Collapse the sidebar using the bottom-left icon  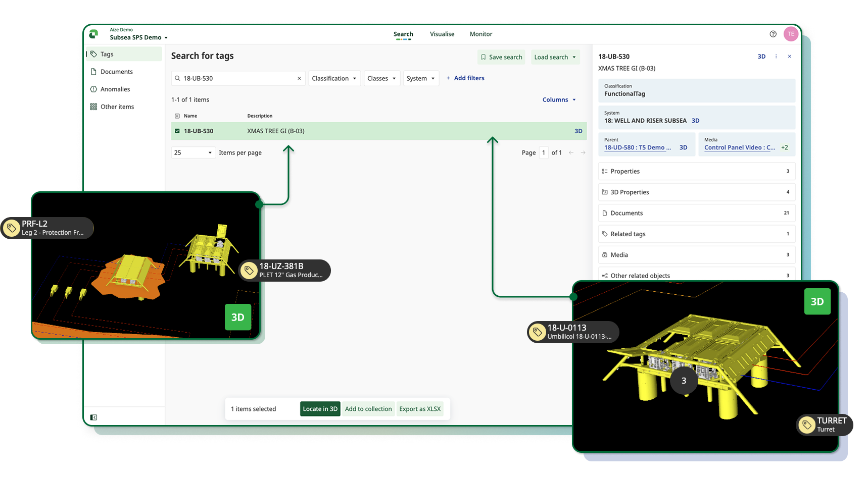93,417
